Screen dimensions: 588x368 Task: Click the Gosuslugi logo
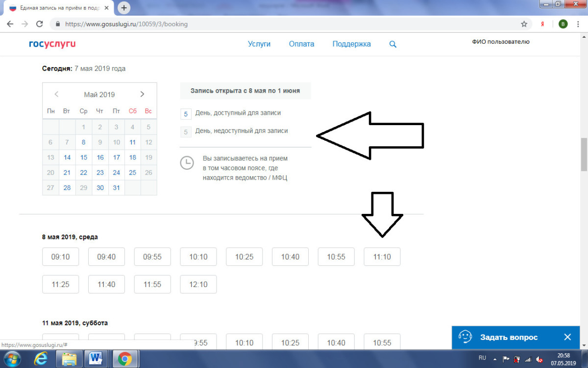click(x=52, y=44)
